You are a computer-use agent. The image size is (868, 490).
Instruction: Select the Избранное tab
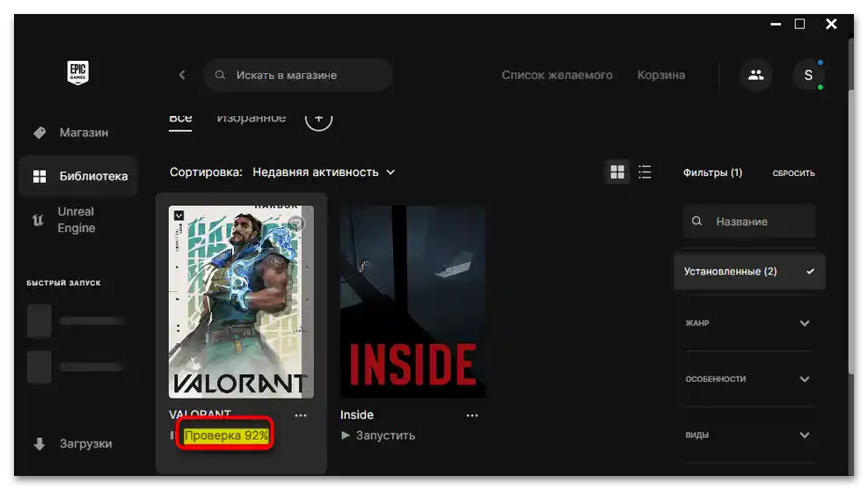coord(251,118)
